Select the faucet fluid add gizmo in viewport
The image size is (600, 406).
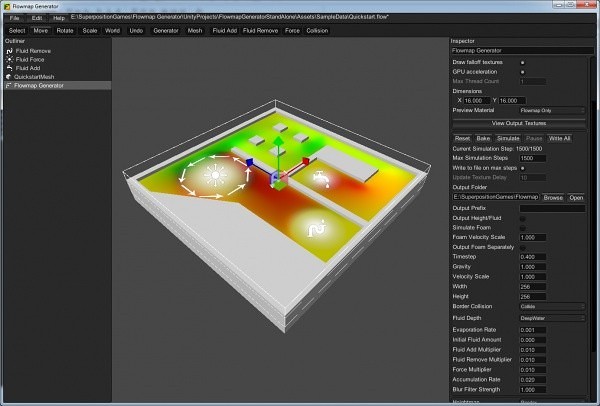pyautogui.click(x=321, y=178)
